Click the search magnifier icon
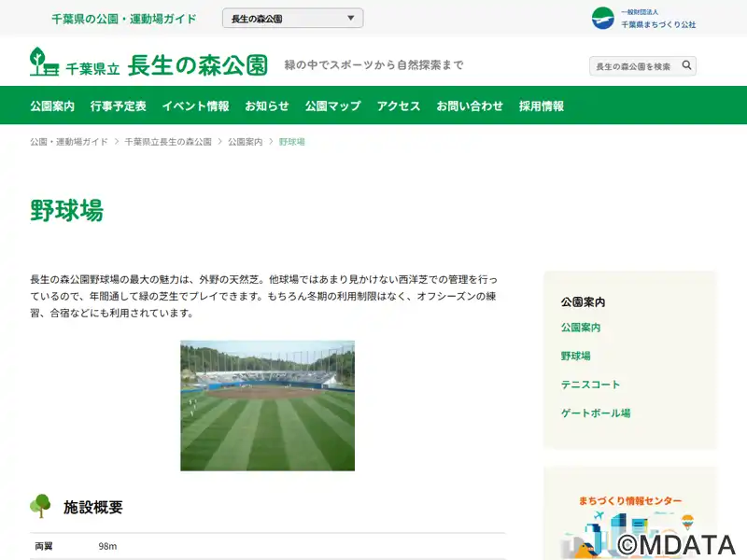This screenshot has width=747, height=560. click(686, 66)
